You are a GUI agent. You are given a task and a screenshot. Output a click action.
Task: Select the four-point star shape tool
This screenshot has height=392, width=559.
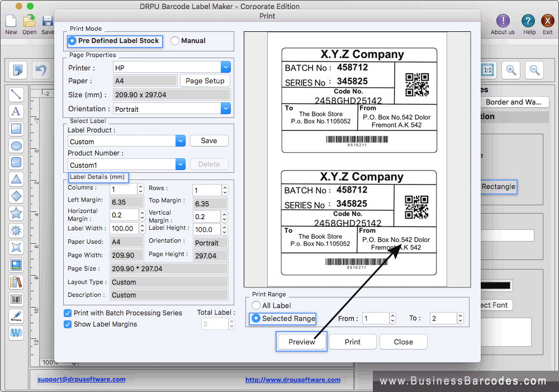[16, 248]
